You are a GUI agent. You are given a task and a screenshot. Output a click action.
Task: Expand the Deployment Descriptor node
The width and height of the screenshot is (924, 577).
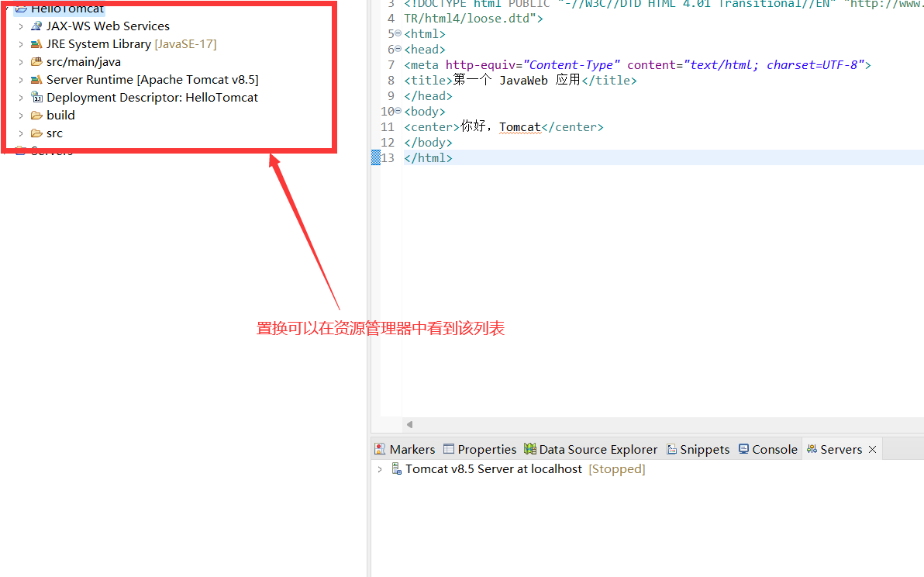(21, 98)
